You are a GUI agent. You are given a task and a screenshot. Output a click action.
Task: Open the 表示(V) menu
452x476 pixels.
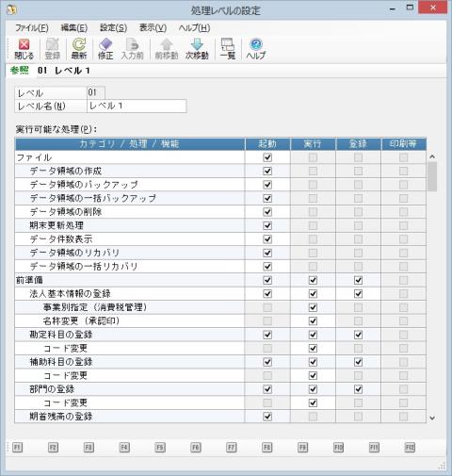153,28
